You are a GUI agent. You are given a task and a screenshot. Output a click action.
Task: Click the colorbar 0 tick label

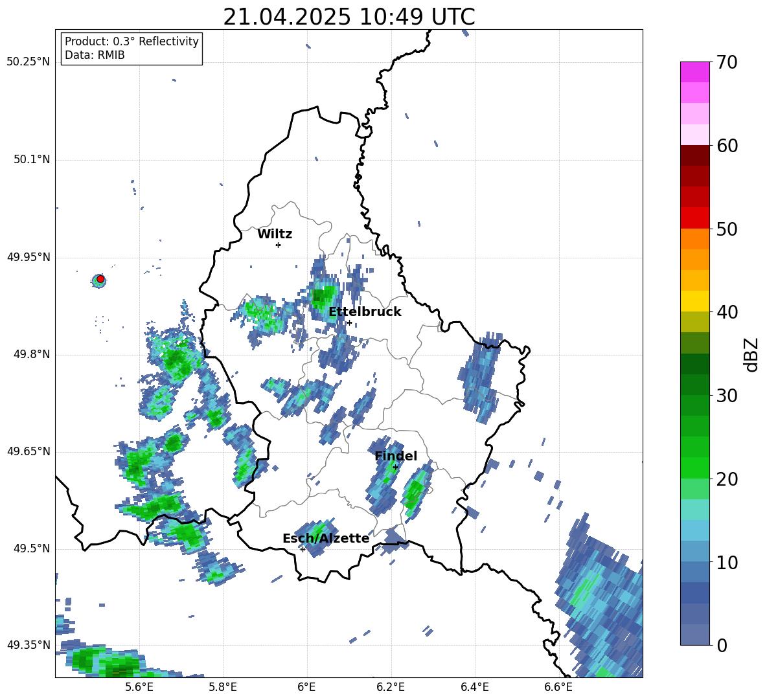722,646
